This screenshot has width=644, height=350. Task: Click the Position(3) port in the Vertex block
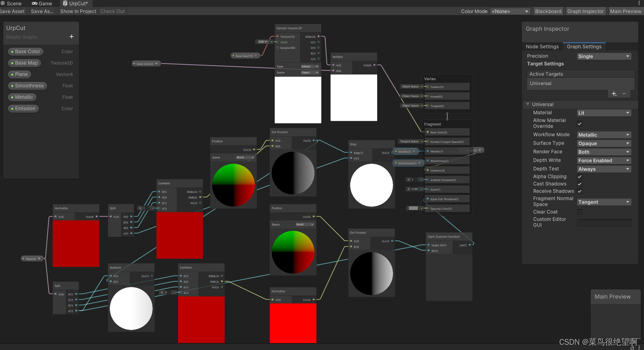pyautogui.click(x=428, y=87)
